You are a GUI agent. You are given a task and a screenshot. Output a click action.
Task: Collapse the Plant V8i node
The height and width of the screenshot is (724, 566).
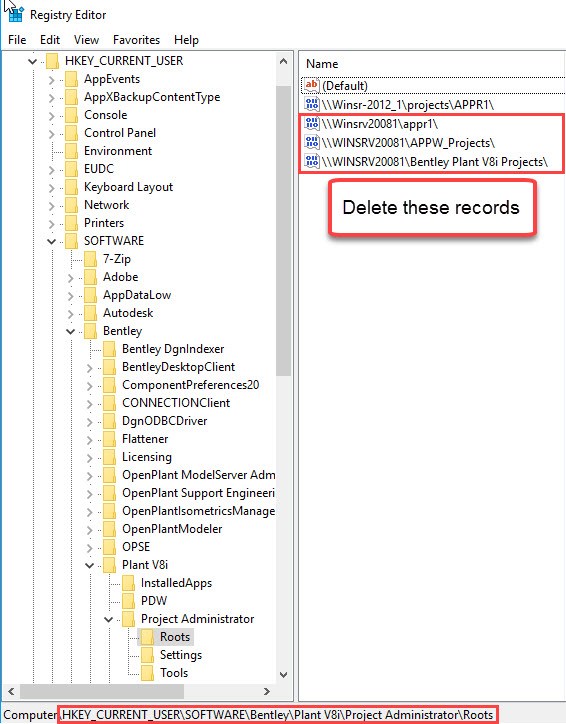(x=89, y=566)
